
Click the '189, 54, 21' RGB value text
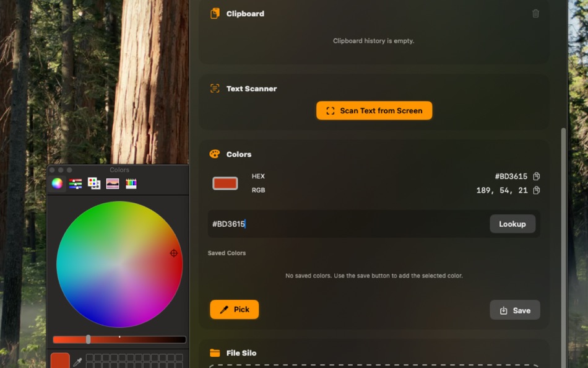click(502, 190)
